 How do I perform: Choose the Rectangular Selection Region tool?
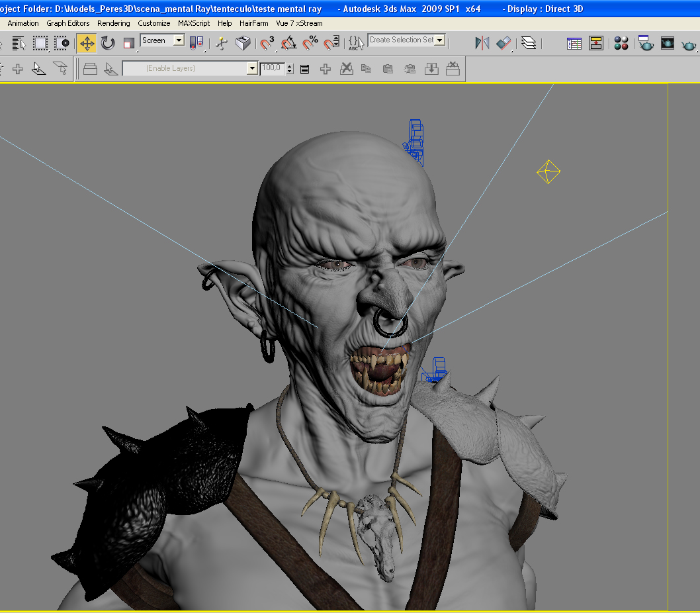click(x=40, y=43)
